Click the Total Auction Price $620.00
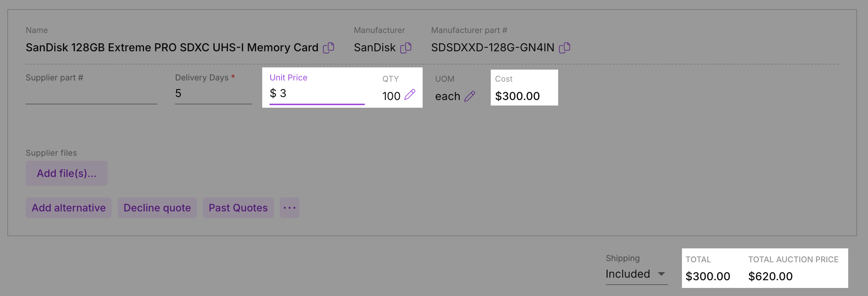This screenshot has width=868, height=296. [x=770, y=276]
